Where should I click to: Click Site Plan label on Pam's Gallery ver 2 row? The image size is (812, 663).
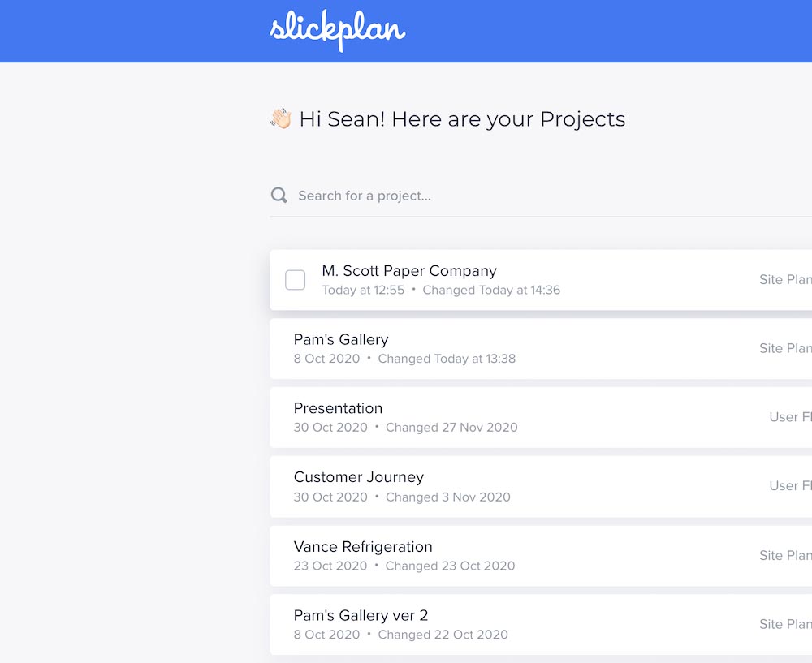pyautogui.click(x=785, y=624)
